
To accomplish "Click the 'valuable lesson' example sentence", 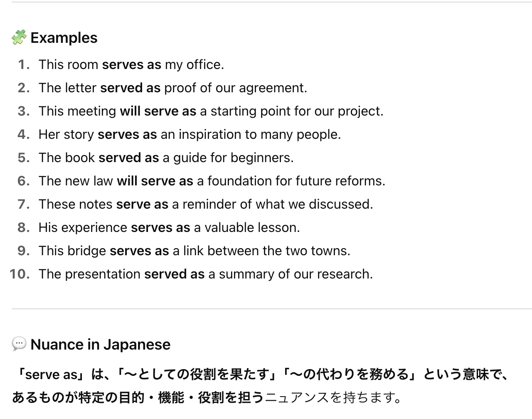I will click(x=169, y=228).
